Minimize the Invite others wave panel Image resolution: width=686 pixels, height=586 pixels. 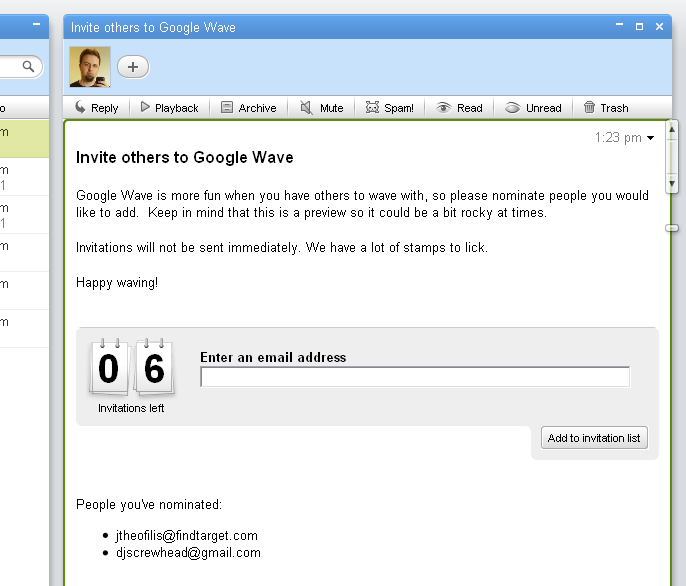click(x=619, y=25)
